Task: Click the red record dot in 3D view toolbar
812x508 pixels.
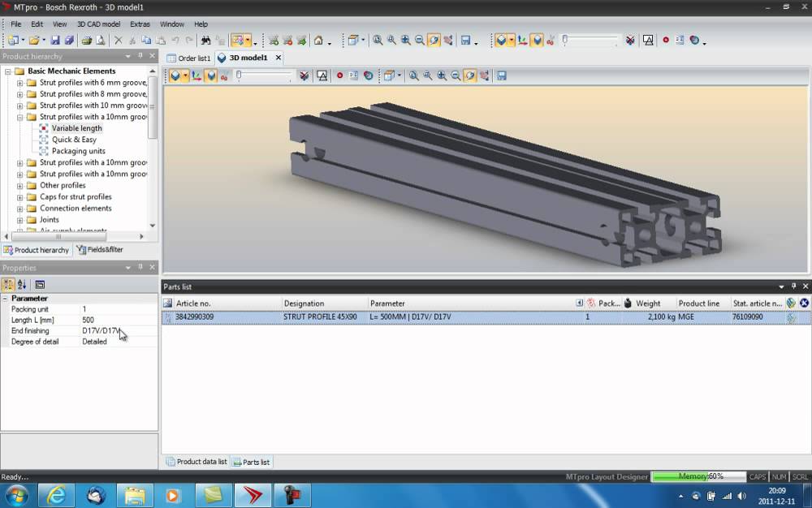Action: coord(339,75)
